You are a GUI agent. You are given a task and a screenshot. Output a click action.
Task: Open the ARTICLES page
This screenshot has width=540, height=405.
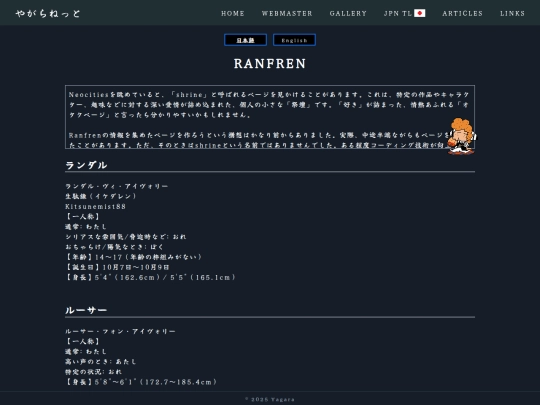(x=463, y=13)
